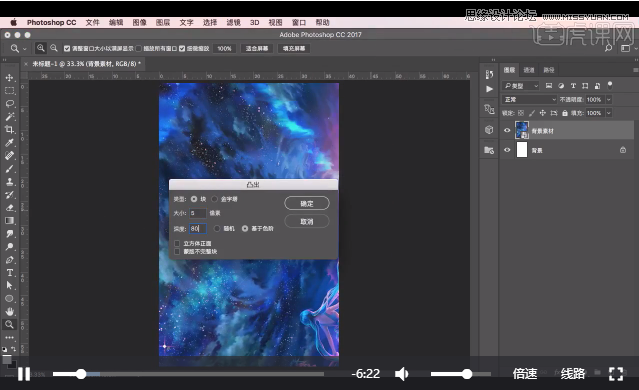The width and height of the screenshot is (639, 390).
Task: Enable the Solid Front Faces checkbox
Action: 177,243
